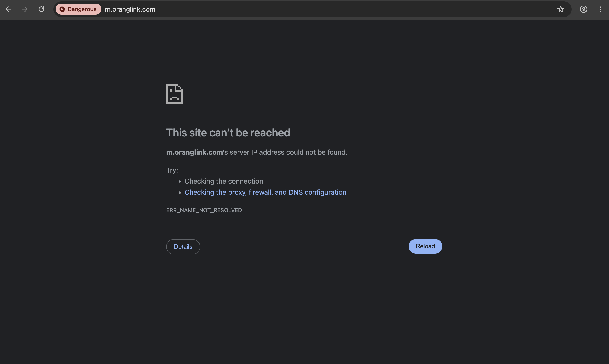Click the "Checking the connection" suggestion
Image resolution: width=609 pixels, height=364 pixels.
tap(224, 181)
